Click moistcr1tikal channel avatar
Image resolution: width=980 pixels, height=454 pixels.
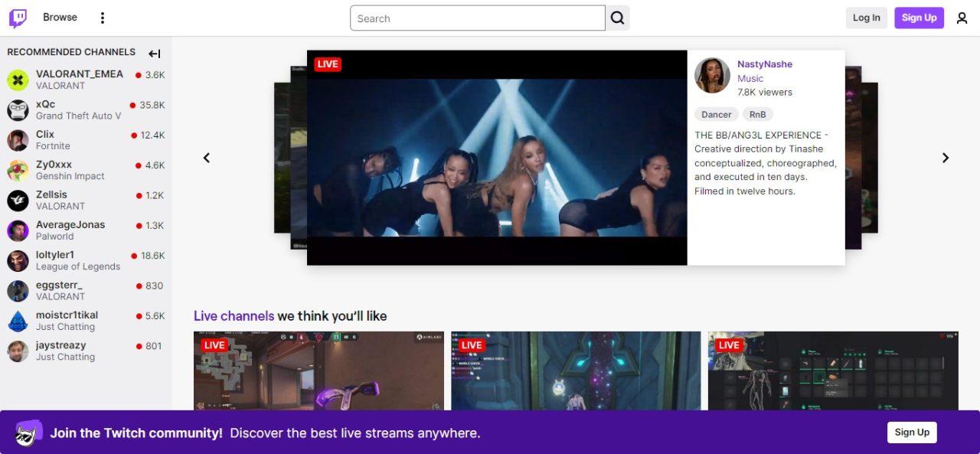click(18, 321)
